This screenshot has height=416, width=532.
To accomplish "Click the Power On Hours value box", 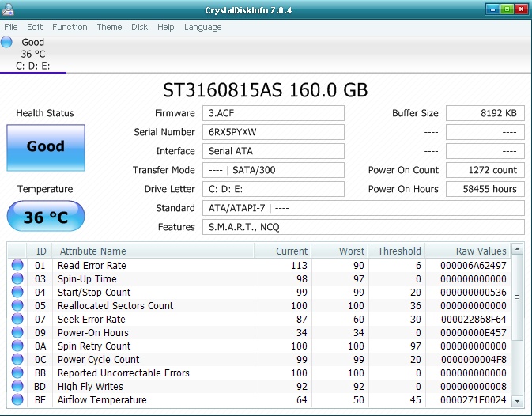I will (x=485, y=189).
